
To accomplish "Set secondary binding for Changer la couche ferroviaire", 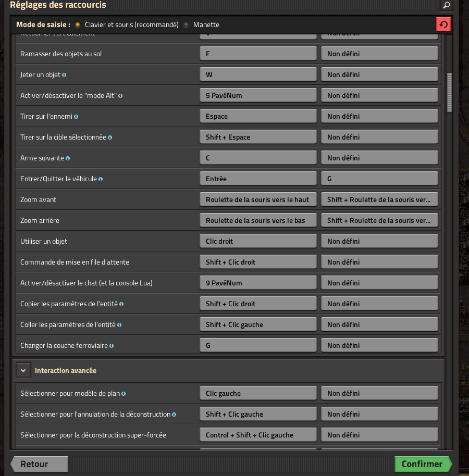I will pyautogui.click(x=379, y=345).
